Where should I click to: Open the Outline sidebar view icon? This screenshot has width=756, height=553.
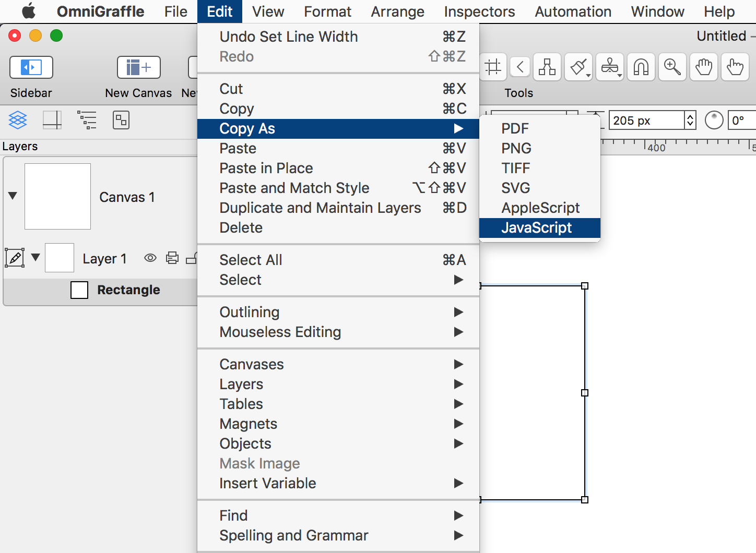click(87, 120)
